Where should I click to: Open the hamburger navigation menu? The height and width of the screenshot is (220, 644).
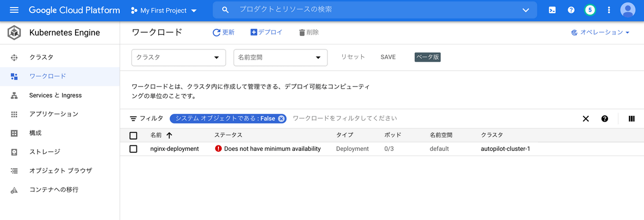[x=14, y=10]
